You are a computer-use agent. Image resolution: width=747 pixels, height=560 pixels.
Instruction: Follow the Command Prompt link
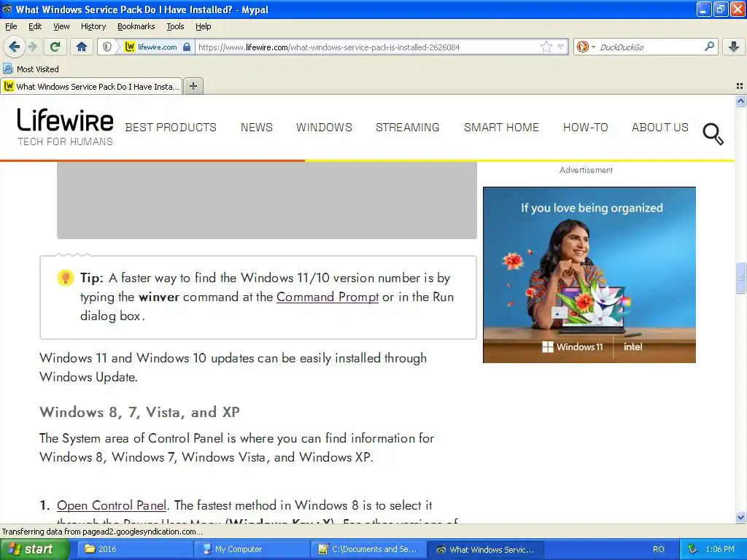328,297
